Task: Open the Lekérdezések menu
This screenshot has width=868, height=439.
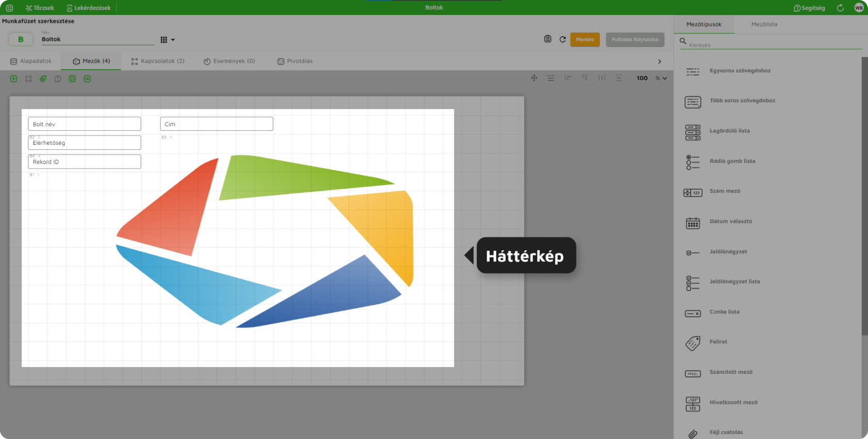Action: point(88,8)
